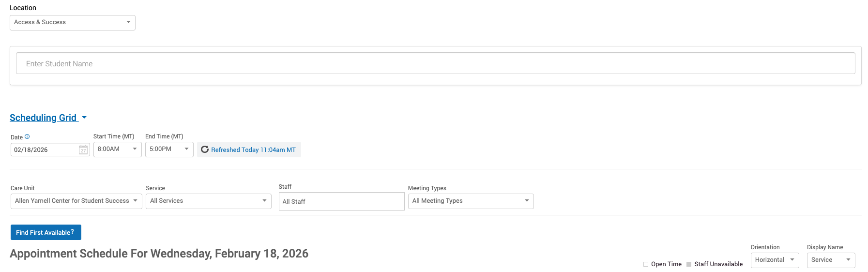This screenshot has height=272, width=868.
Task: Click the info icon beside Date label
Action: (27, 137)
